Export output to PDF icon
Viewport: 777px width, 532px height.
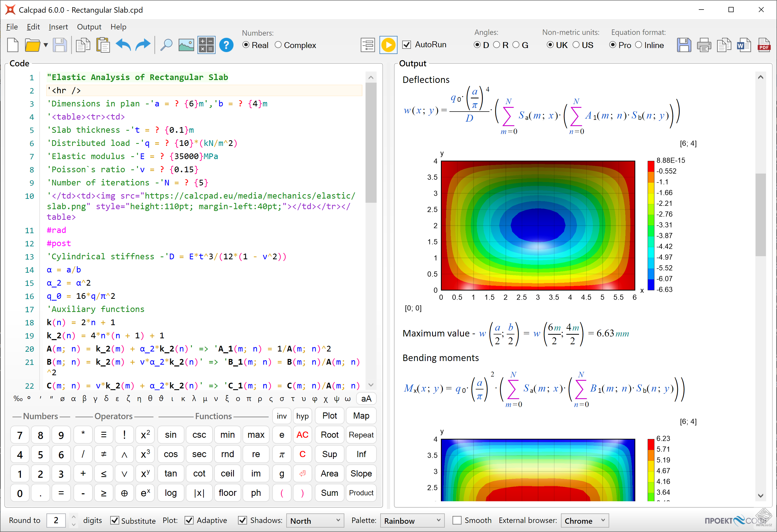point(764,45)
